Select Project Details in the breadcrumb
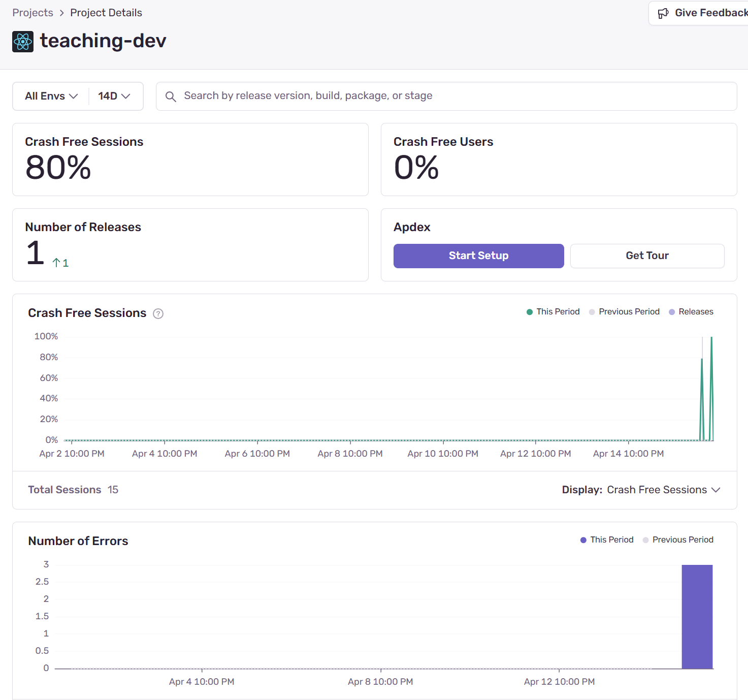This screenshot has width=748, height=700. pos(106,12)
